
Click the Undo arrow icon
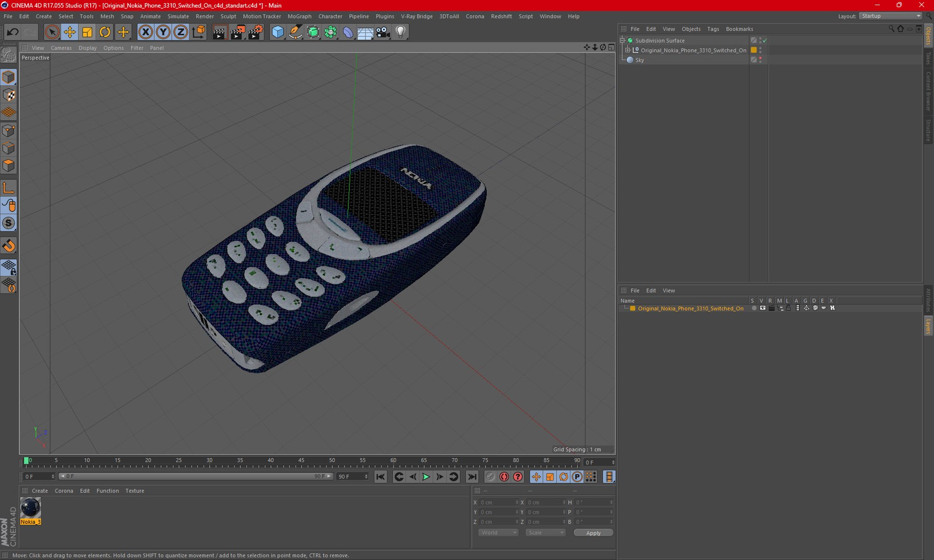(x=12, y=32)
